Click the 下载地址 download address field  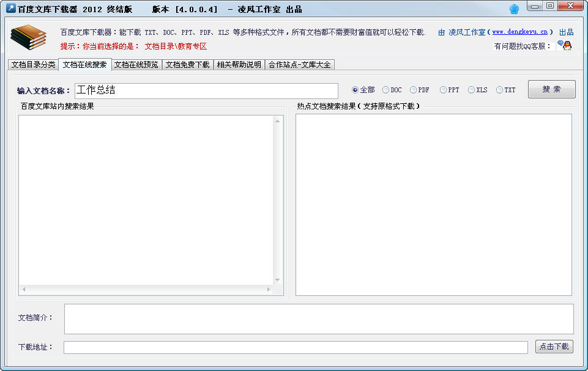click(296, 347)
